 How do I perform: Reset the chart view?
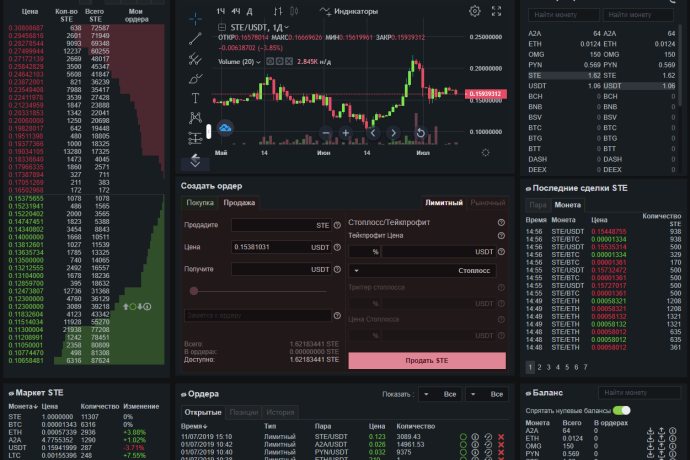pos(421,132)
